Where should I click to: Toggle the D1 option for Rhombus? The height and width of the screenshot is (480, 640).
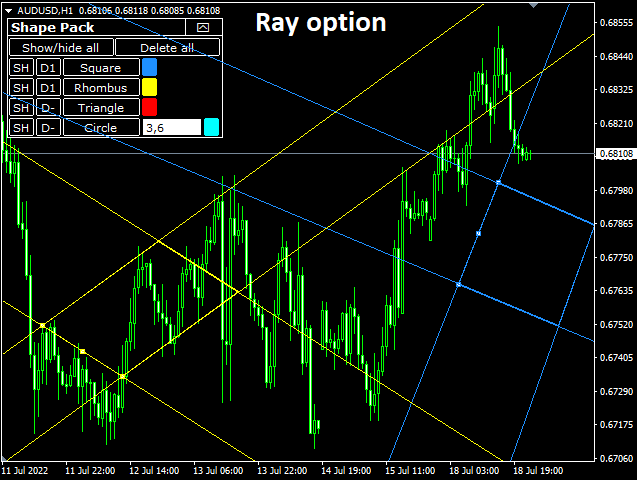coord(48,87)
